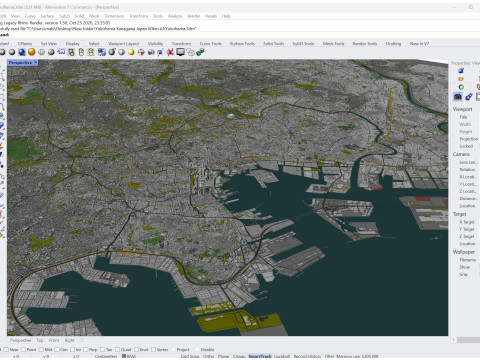Screen dimensions: 480x360
Task: Click the gray sphere icon with an arrow
Action: pos(112,52)
